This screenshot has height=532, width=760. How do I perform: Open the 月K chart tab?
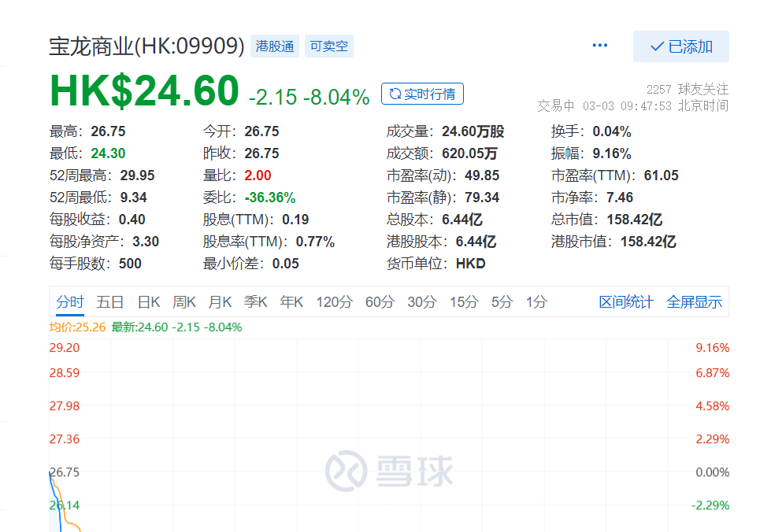[x=221, y=302]
